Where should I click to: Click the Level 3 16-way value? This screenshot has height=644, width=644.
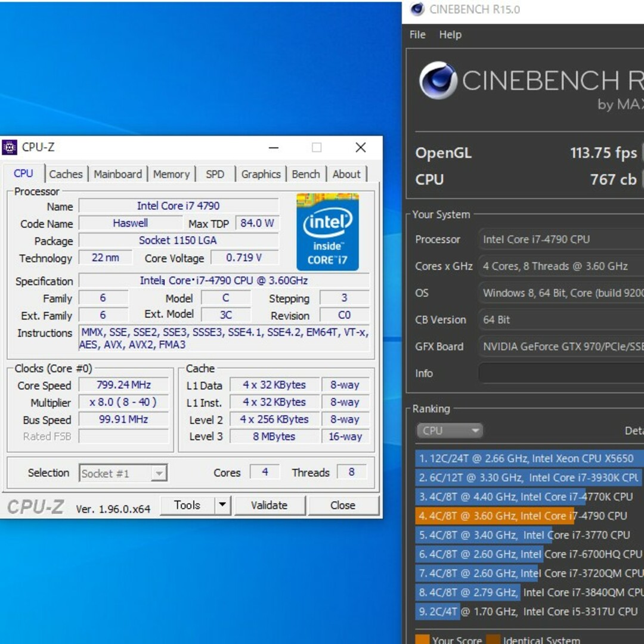pyautogui.click(x=345, y=436)
